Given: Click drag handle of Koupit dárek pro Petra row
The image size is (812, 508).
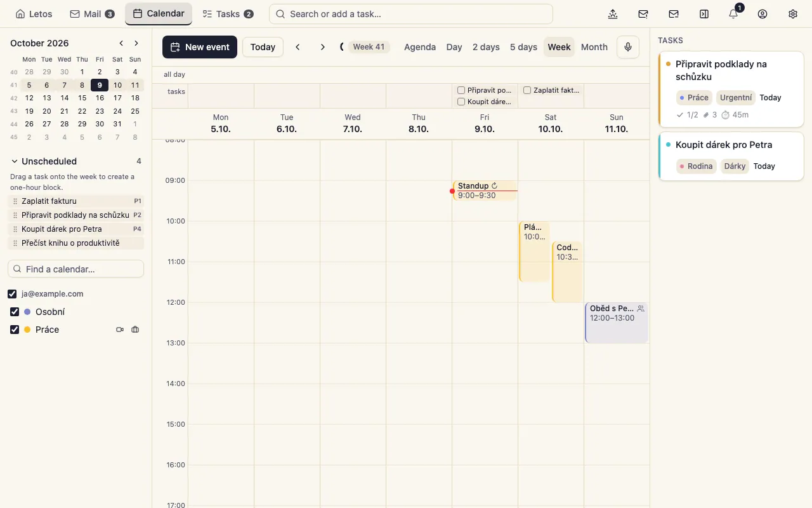Looking at the screenshot, I should [15, 229].
